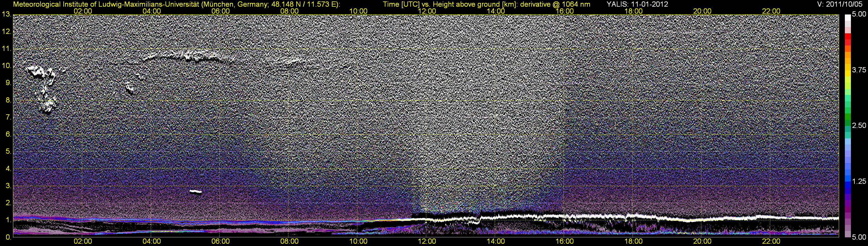The height and width of the screenshot is (246, 868).
Task: Click the 7 km height axis label
Action: [x=8, y=117]
